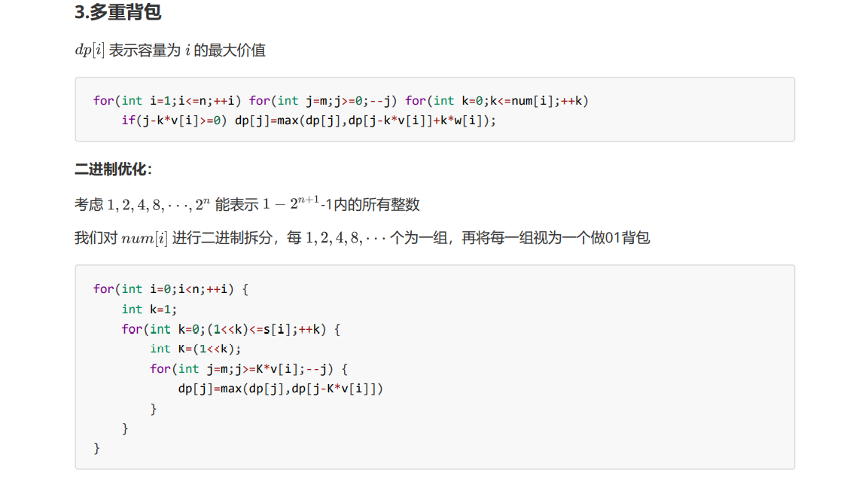The width and height of the screenshot is (868, 479).
Task: Click the line for(int i=0;i<n;++i) {
Action: (170, 289)
